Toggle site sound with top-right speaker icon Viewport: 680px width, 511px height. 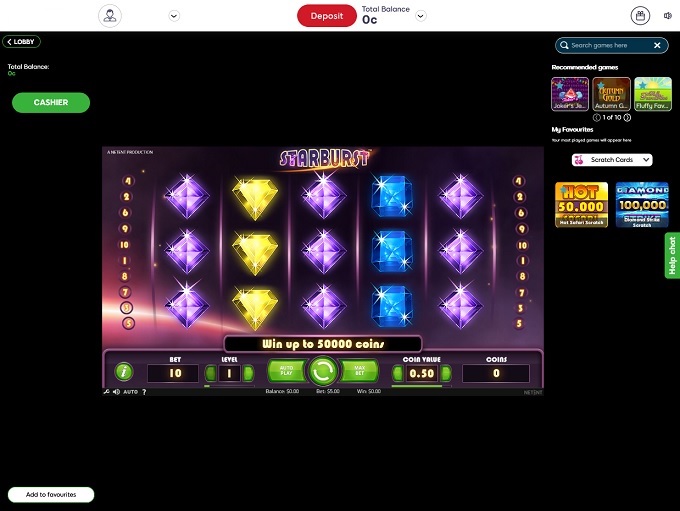[668, 16]
